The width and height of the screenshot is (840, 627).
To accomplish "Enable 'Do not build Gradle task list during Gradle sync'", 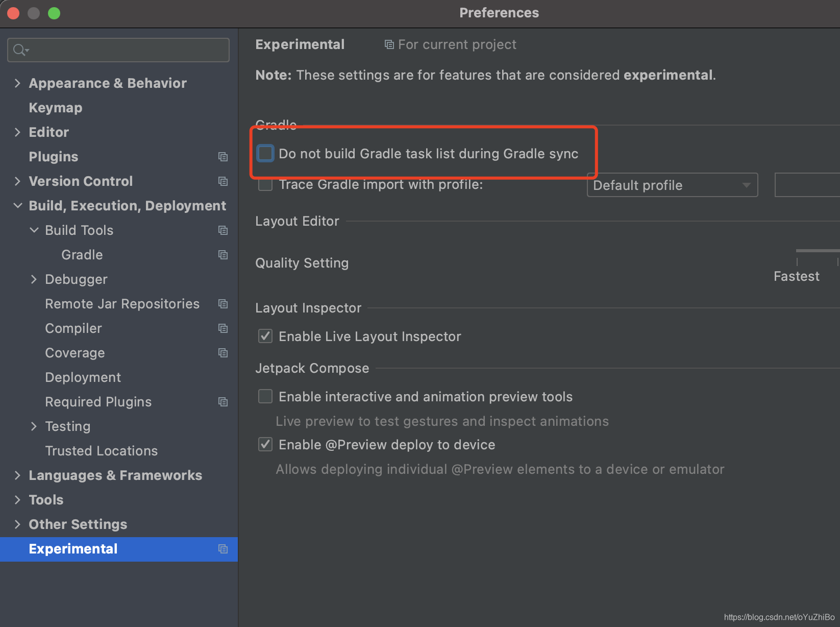I will click(x=265, y=153).
